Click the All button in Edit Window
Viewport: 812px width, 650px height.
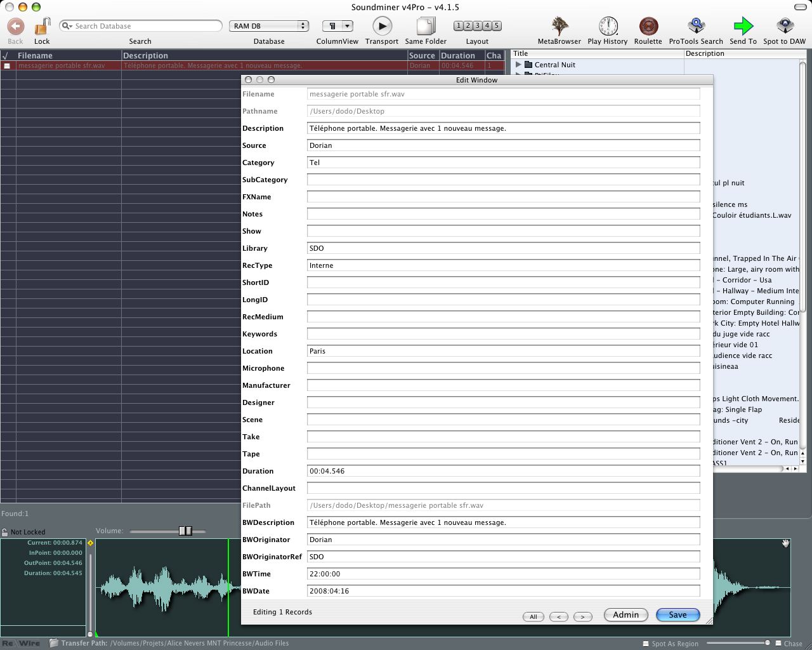click(x=533, y=616)
